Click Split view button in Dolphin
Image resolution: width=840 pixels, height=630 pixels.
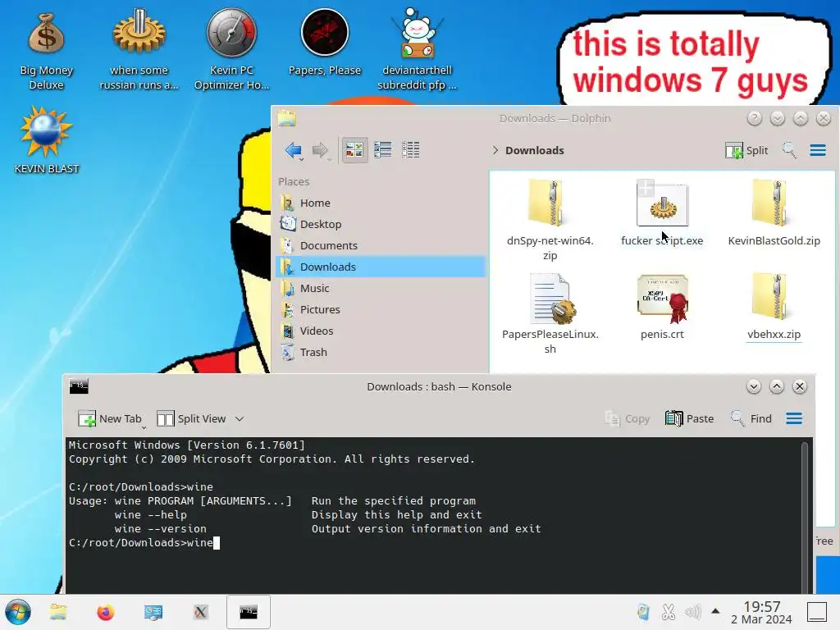[x=746, y=151]
